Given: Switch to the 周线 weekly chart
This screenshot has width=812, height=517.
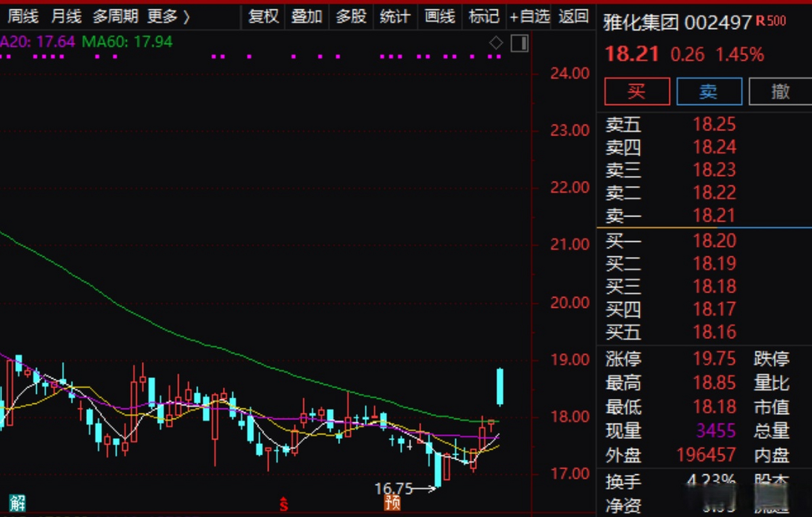Looking at the screenshot, I should [23, 17].
